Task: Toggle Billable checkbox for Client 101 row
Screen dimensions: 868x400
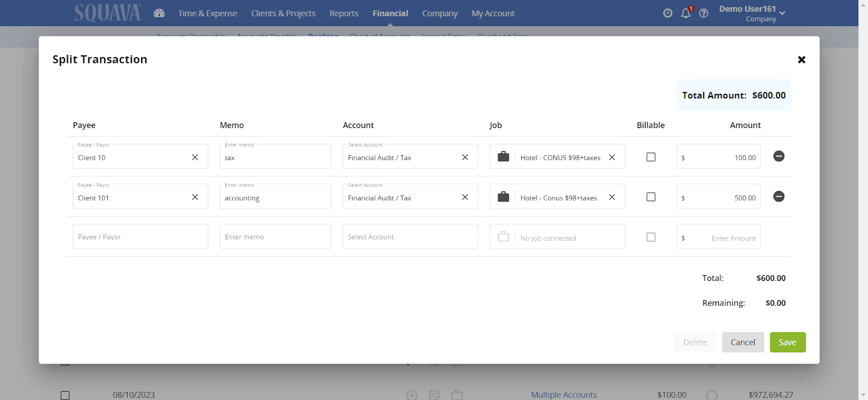Action: coord(651,197)
